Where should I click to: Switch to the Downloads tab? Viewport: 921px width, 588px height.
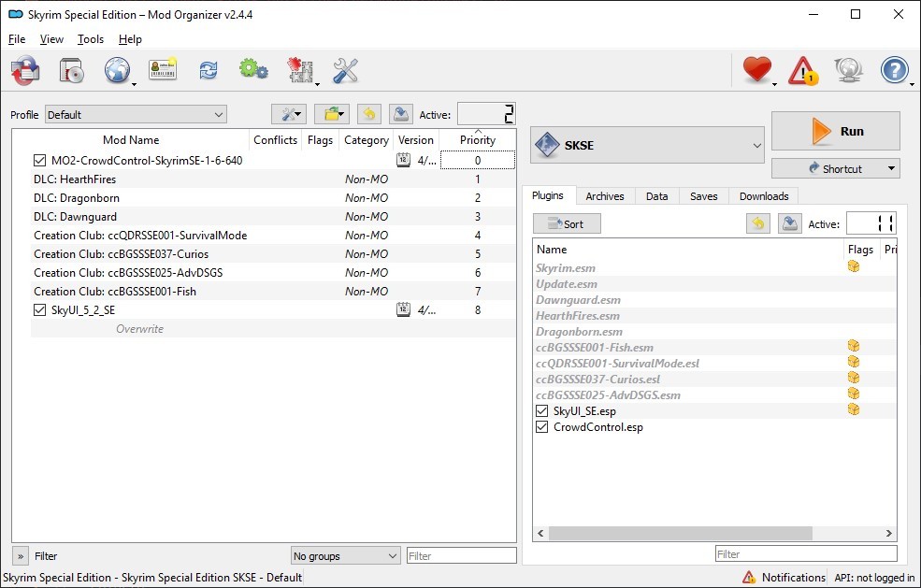[x=764, y=196]
